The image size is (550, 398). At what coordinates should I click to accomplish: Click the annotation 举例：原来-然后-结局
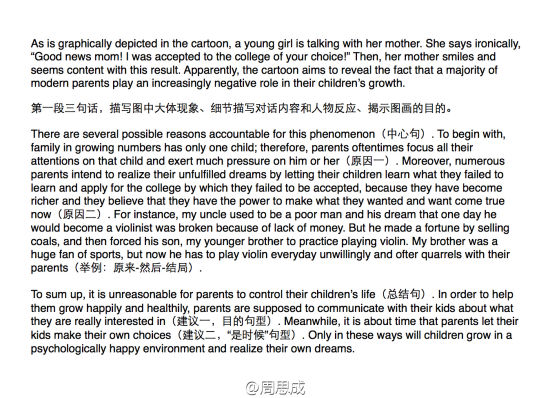pos(135,268)
